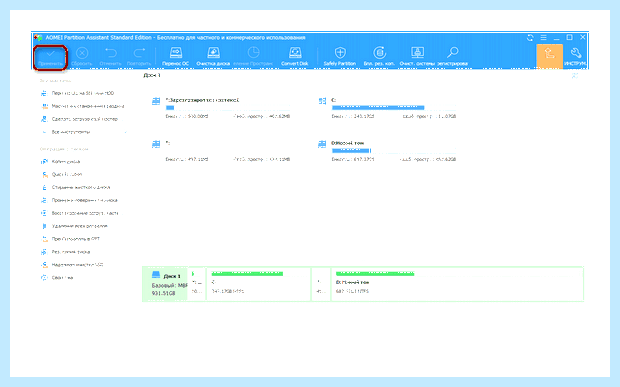Open the Перенос ОС tool
This screenshot has height=387, width=620.
(176, 57)
